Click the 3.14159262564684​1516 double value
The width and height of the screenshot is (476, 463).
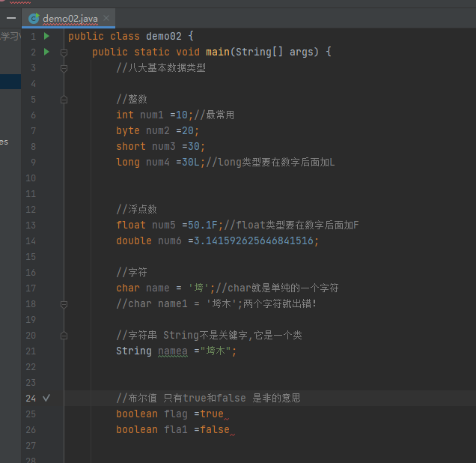click(253, 241)
